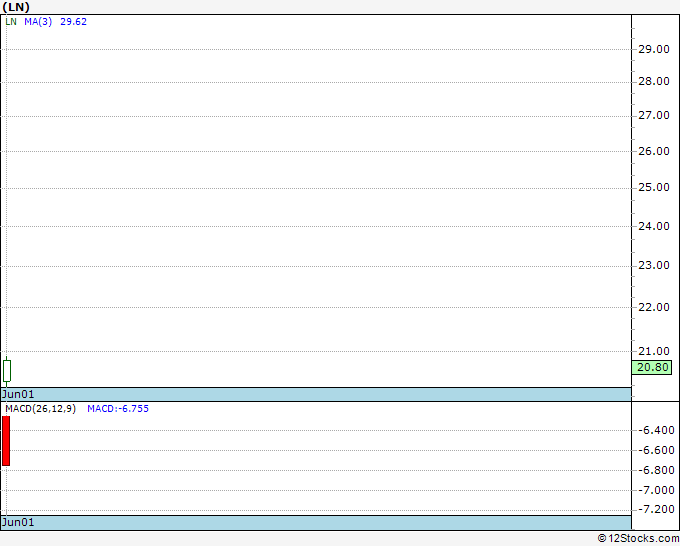Click Jun01 date under price chart

18,394
